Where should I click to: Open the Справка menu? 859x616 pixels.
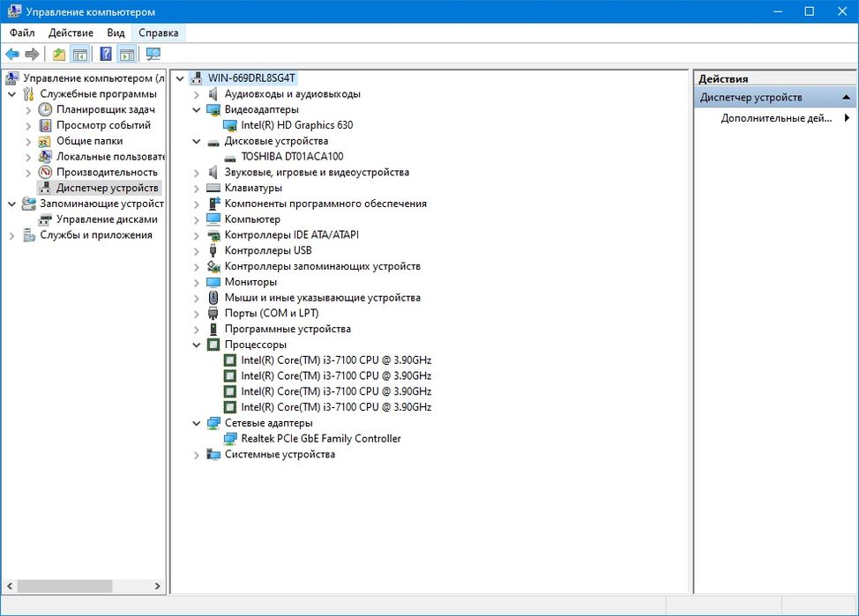point(159,33)
